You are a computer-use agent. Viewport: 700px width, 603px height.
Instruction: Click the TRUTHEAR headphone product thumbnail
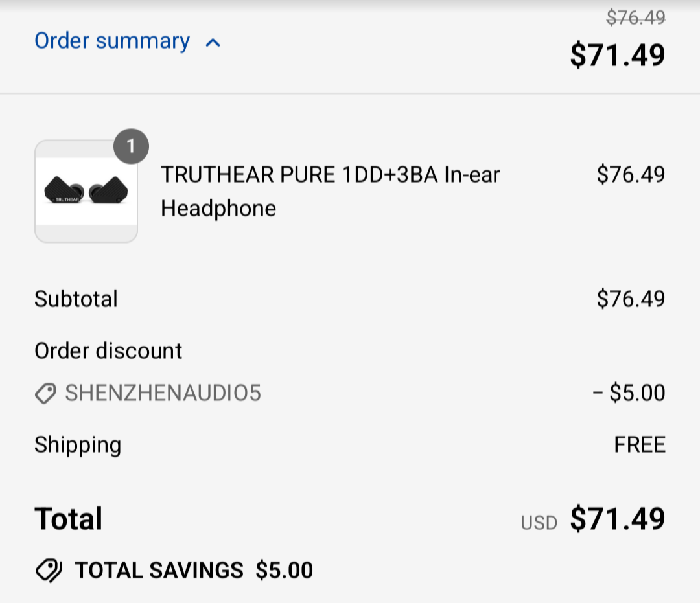coord(86,192)
